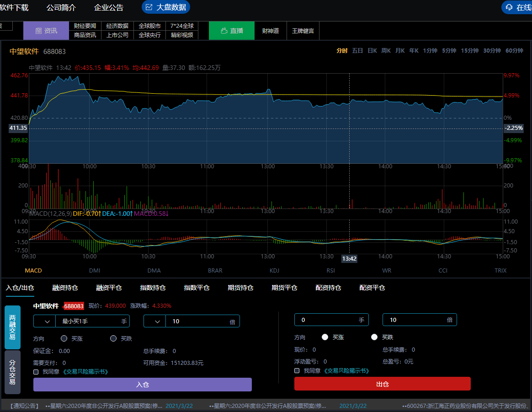Switch to the 融资持仓 tab

65,288
